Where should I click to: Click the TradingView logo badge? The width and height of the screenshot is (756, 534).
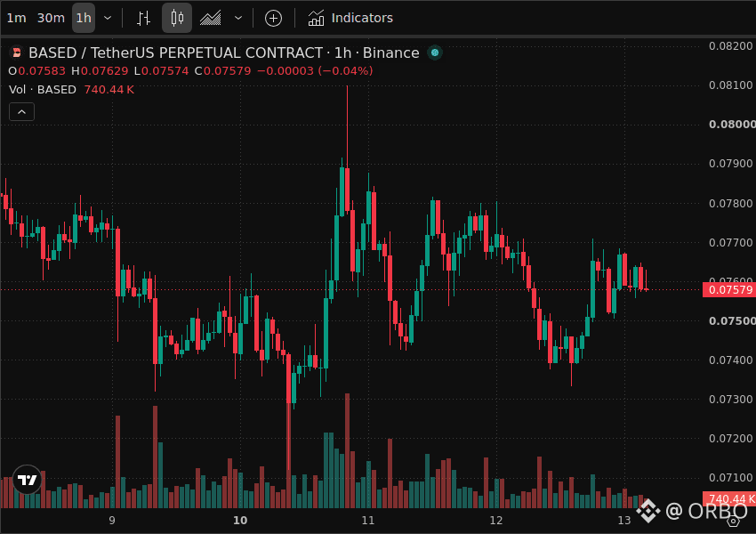tap(27, 480)
